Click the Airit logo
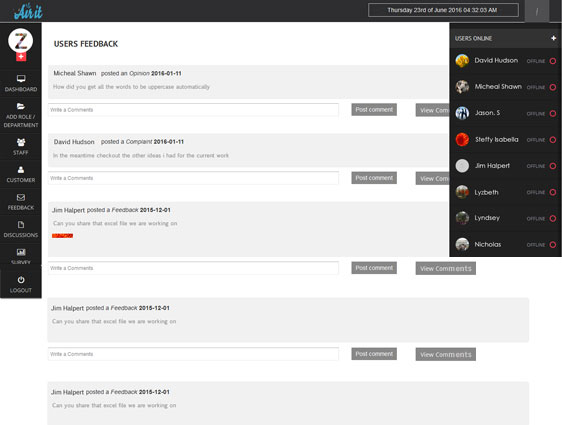This screenshot has height=425, width=562. (x=28, y=11)
